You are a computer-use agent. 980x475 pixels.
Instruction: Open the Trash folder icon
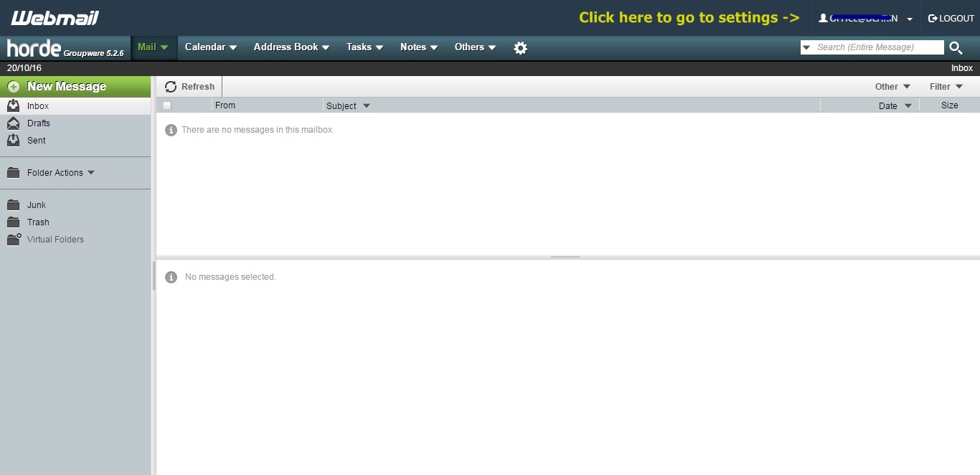(x=14, y=222)
